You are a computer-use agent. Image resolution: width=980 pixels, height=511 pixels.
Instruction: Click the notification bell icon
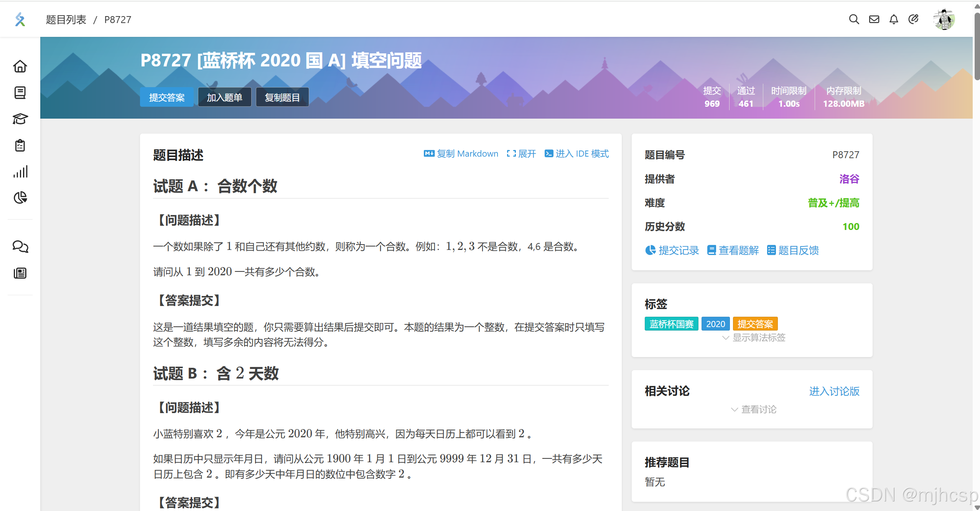point(893,19)
